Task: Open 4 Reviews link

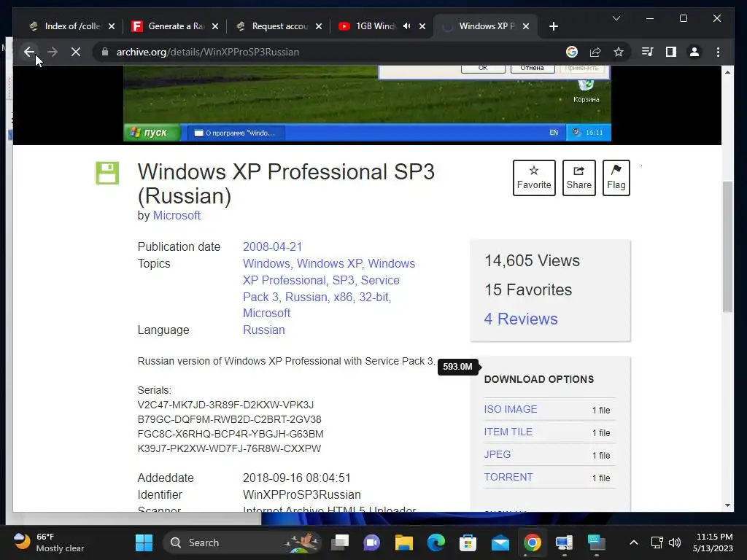Action: click(x=521, y=319)
